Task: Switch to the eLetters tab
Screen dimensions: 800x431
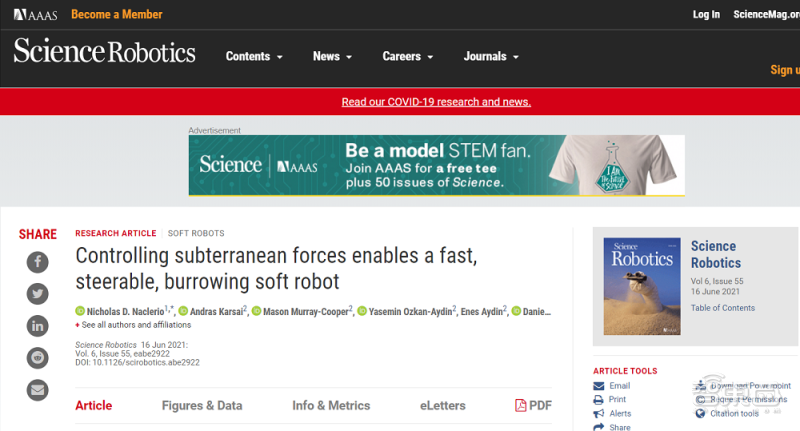Action: (x=443, y=405)
